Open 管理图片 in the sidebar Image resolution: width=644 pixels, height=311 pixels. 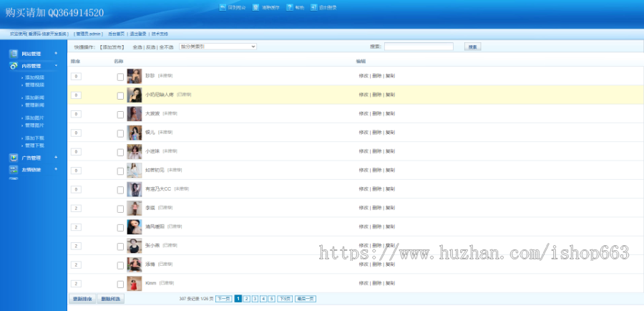click(34, 125)
